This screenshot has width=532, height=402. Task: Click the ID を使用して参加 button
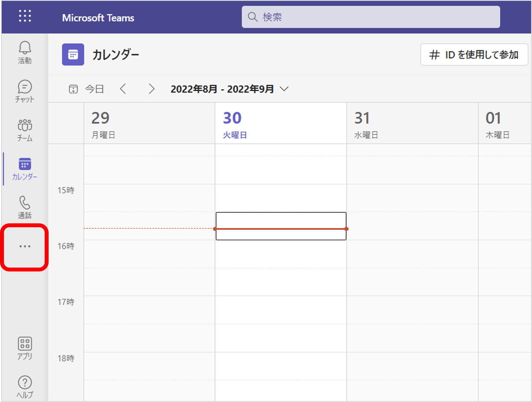click(474, 55)
